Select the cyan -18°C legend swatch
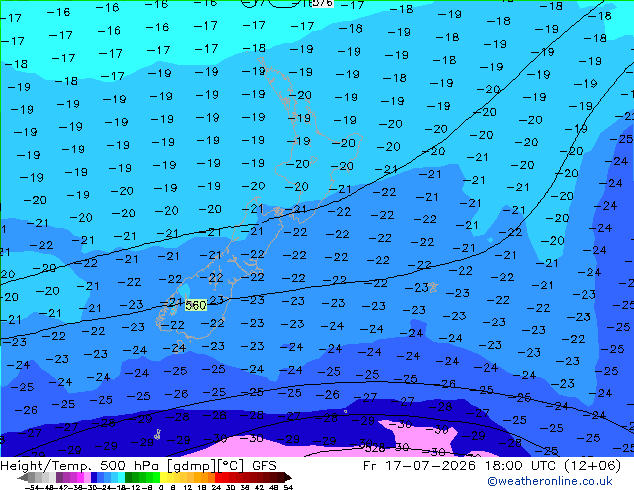This screenshot has height=490, width=634. click(122, 478)
